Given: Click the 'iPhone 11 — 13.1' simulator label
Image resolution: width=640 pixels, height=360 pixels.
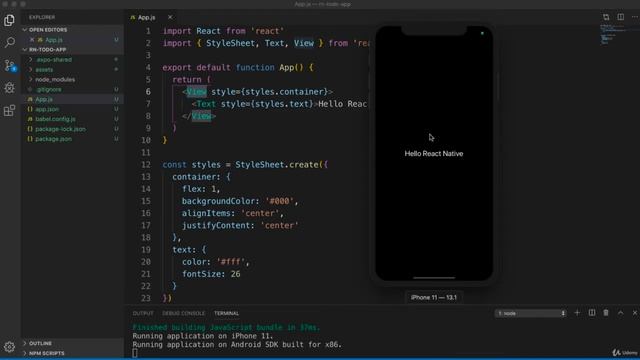Looking at the screenshot, I should [434, 297].
